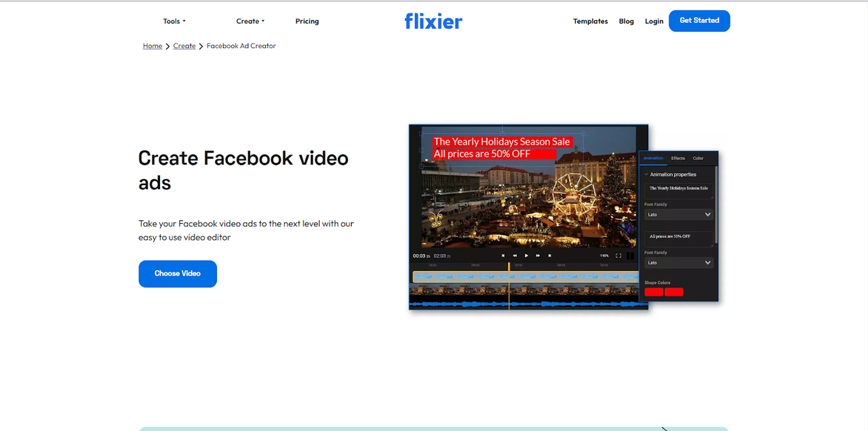Select the 'The Yearly Holidays Season Sale' overlay on the video
The image size is (868, 431).
coord(502,142)
